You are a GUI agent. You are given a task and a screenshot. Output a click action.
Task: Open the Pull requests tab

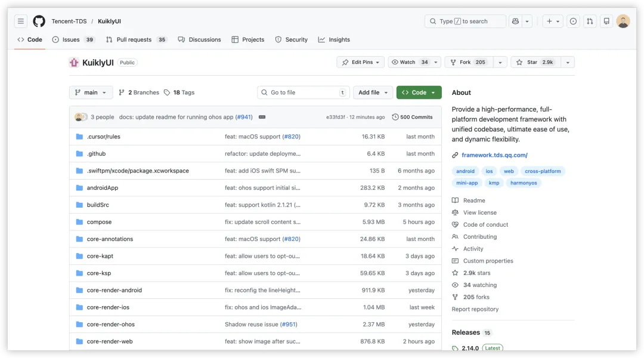[x=136, y=39]
